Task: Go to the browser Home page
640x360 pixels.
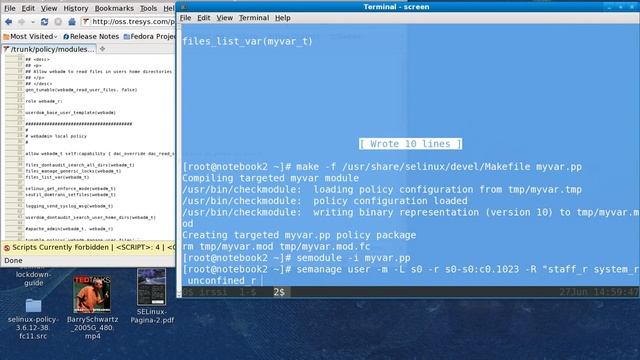Action: (x=72, y=22)
